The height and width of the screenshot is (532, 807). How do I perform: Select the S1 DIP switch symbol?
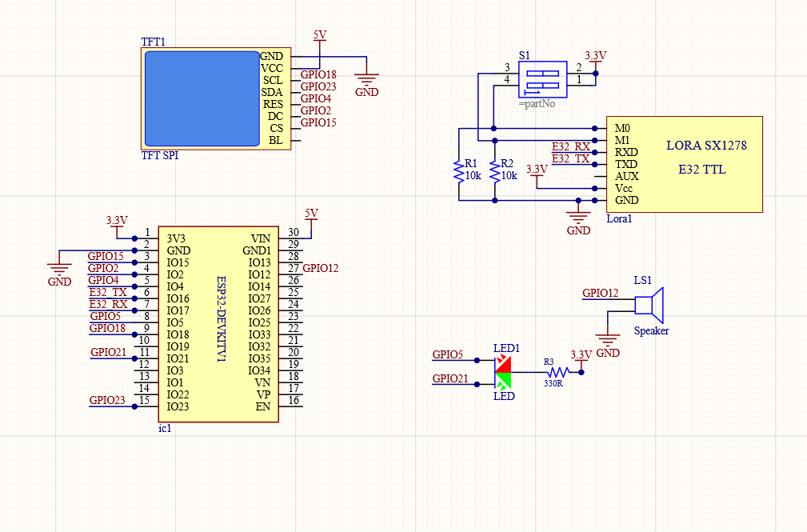tap(543, 79)
